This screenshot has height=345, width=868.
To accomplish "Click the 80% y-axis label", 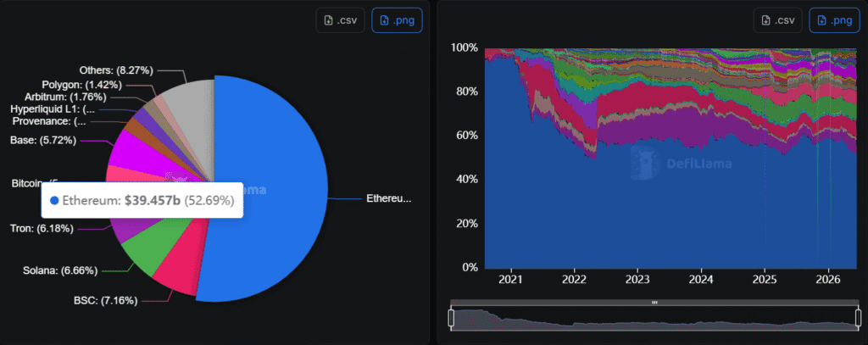I will [x=467, y=92].
